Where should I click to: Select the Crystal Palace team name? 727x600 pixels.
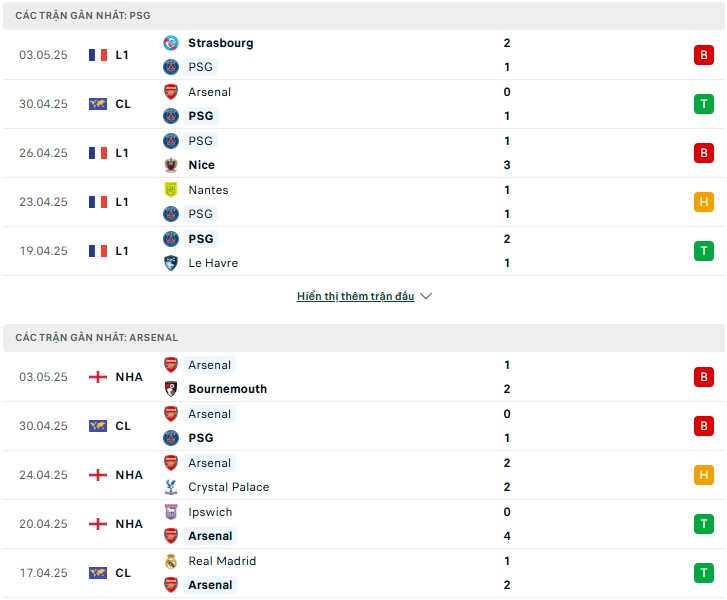(229, 487)
